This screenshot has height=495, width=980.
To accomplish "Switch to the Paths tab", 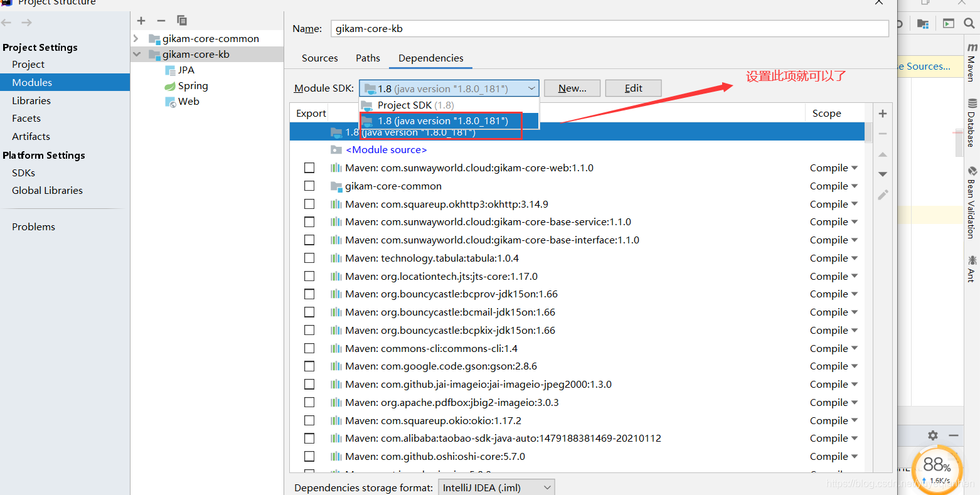I will point(368,58).
